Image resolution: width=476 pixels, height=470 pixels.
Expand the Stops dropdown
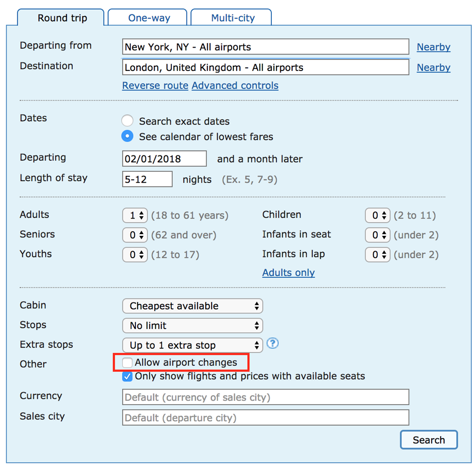(x=193, y=325)
